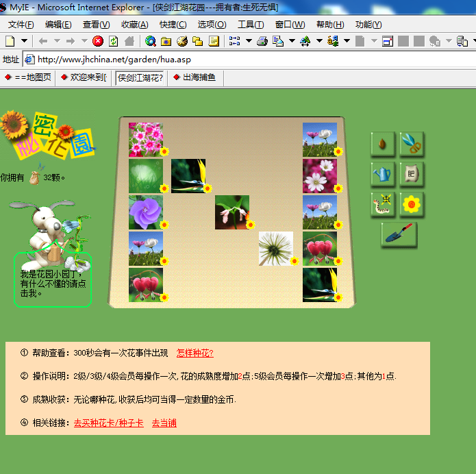Open the 工具(T) menu
This screenshot has height=474, width=476.
click(x=251, y=25)
